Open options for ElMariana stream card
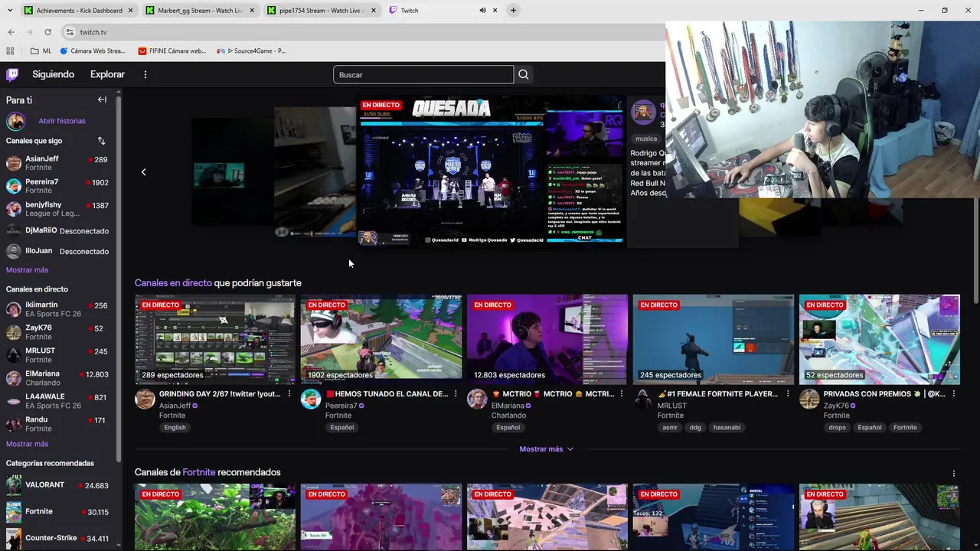Screen dimensions: 980x551 tap(622, 393)
